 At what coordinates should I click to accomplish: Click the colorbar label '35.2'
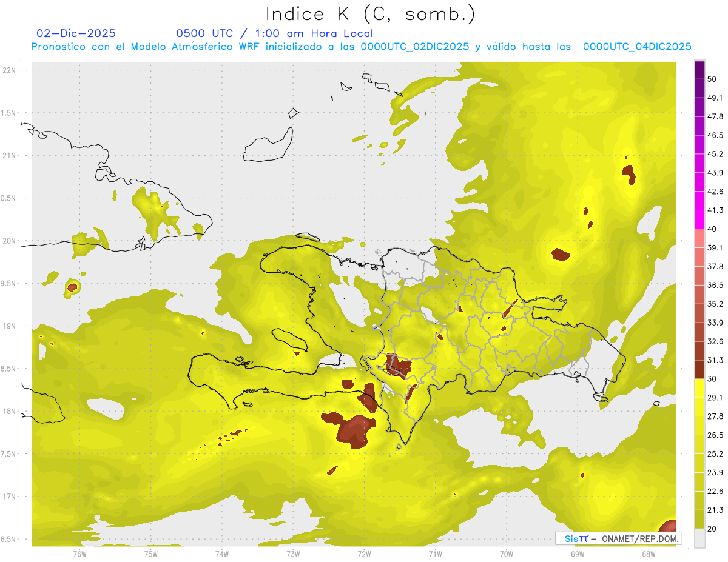pyautogui.click(x=715, y=304)
